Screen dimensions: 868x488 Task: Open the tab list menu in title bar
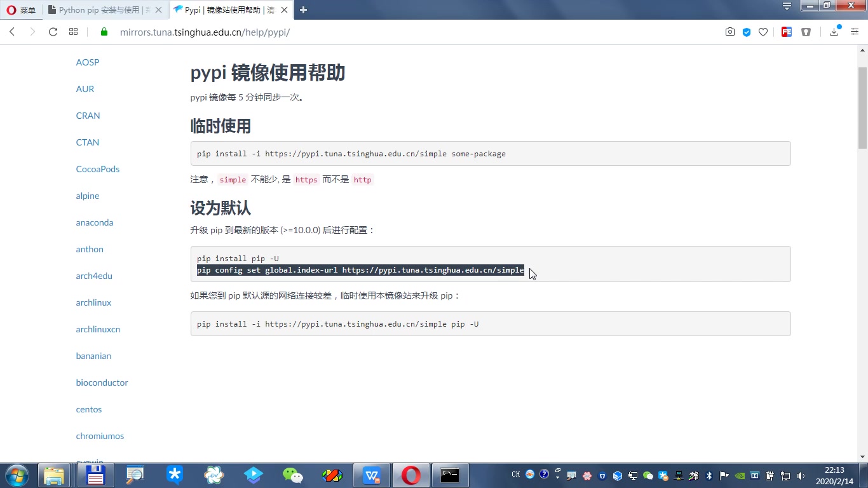point(787,6)
